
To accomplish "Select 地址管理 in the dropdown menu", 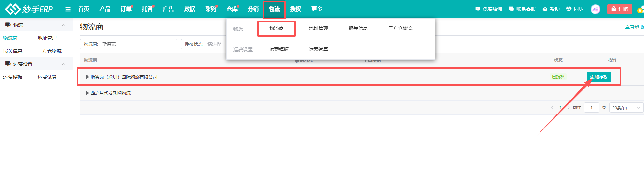I will tap(319, 28).
